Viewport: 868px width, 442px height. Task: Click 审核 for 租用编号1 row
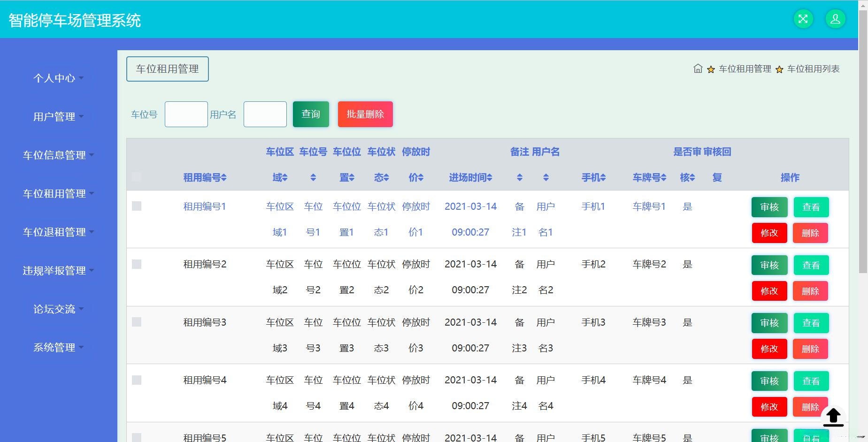pos(769,207)
